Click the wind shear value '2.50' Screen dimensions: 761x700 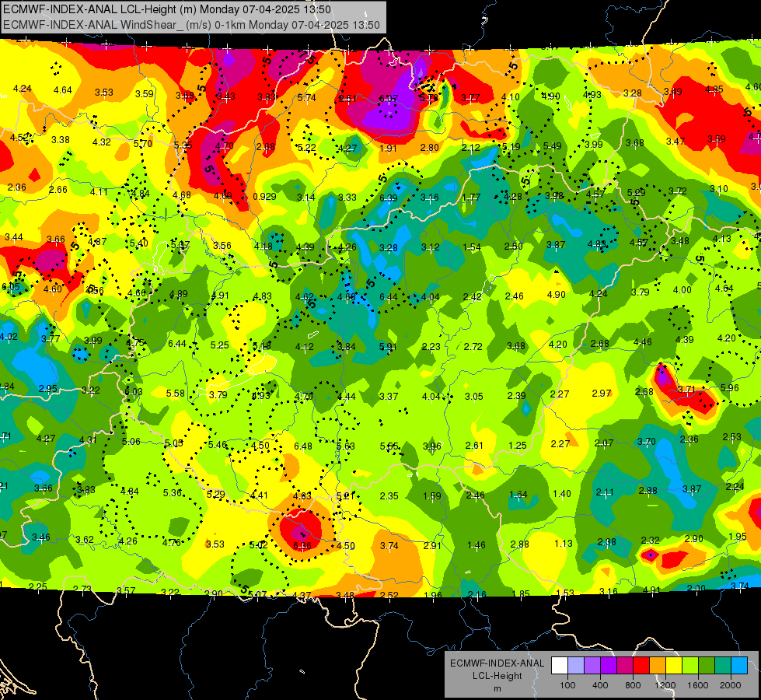(x=514, y=247)
